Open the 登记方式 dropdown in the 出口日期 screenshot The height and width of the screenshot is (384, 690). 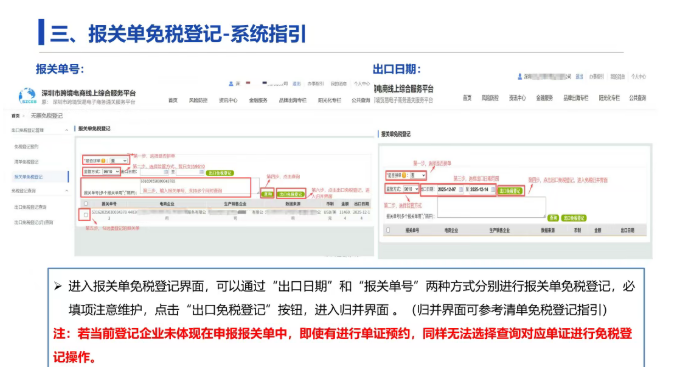(411, 189)
